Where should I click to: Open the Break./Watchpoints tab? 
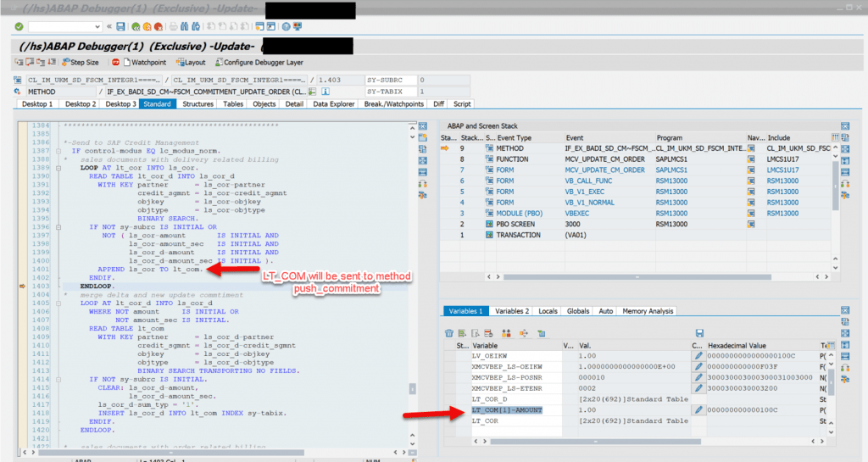pyautogui.click(x=393, y=104)
